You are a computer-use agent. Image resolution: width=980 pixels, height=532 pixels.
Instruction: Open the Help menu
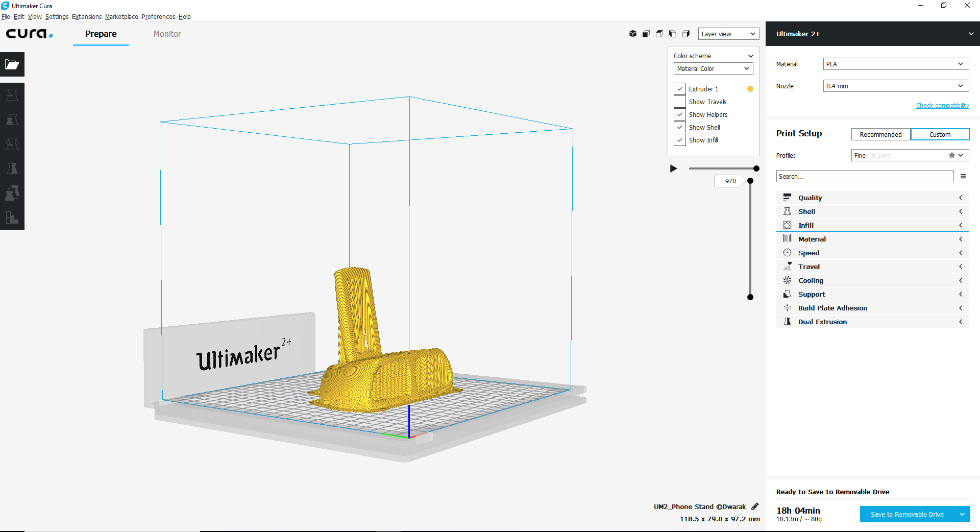point(185,17)
